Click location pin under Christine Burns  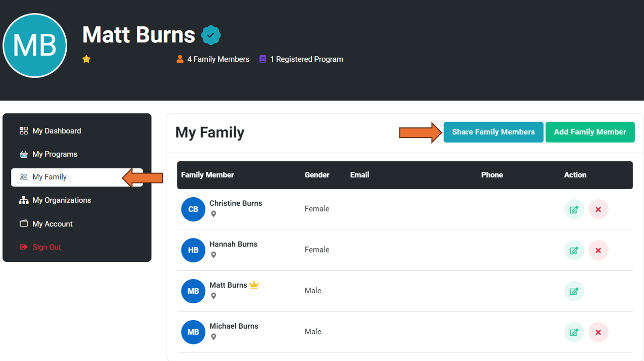[x=213, y=214]
